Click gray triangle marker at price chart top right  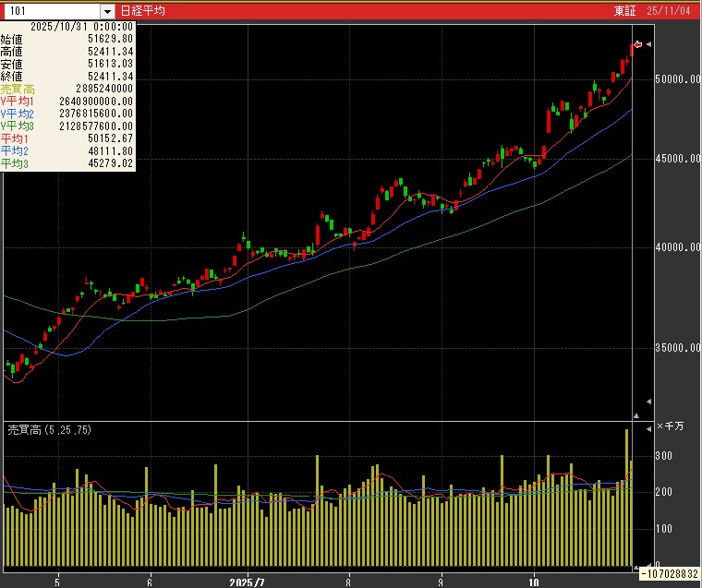coord(649,44)
